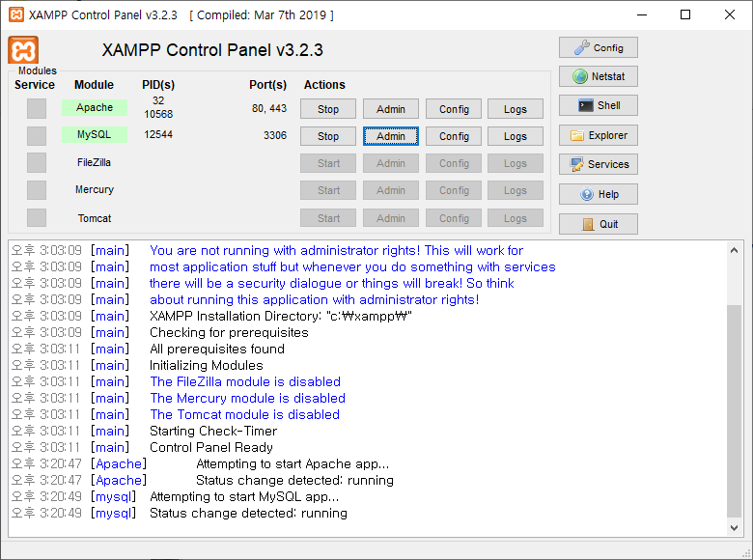Click Apache ports 80, 443
The height and width of the screenshot is (560, 753).
click(x=269, y=108)
